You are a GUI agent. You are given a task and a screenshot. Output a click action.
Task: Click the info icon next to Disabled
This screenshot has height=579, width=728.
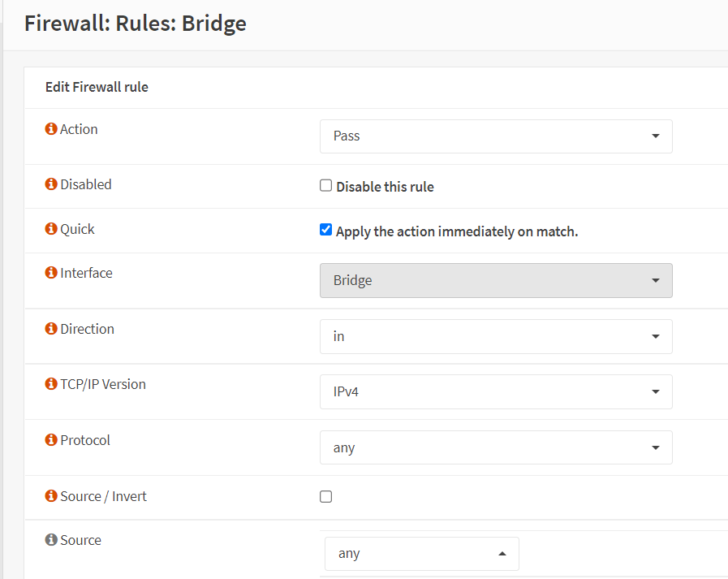(51, 184)
